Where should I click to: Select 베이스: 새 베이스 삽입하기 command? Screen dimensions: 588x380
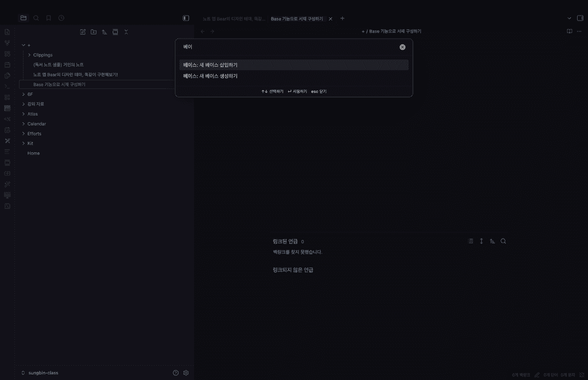[x=293, y=65]
